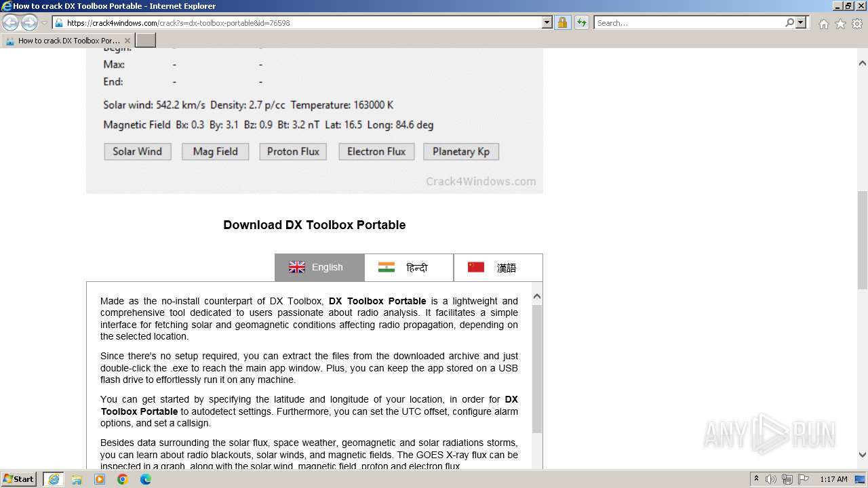The width and height of the screenshot is (868, 488).
Task: Click the India flag icon
Action: tap(387, 267)
